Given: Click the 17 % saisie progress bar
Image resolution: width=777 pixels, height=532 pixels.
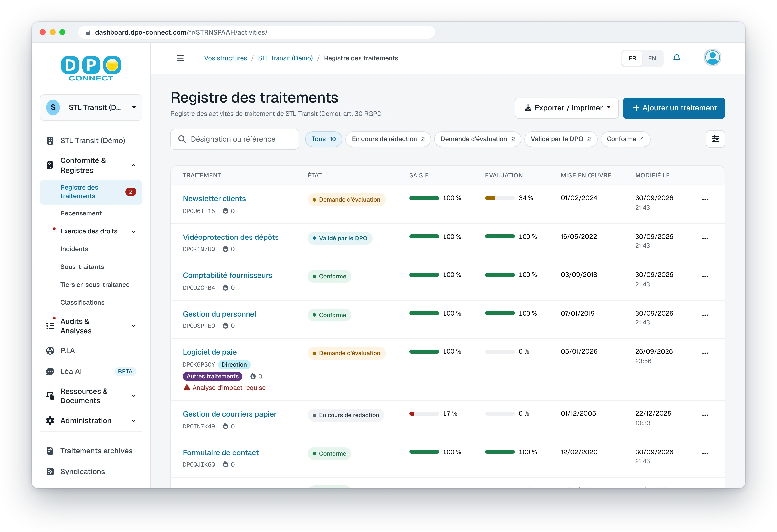Looking at the screenshot, I should [x=424, y=414].
